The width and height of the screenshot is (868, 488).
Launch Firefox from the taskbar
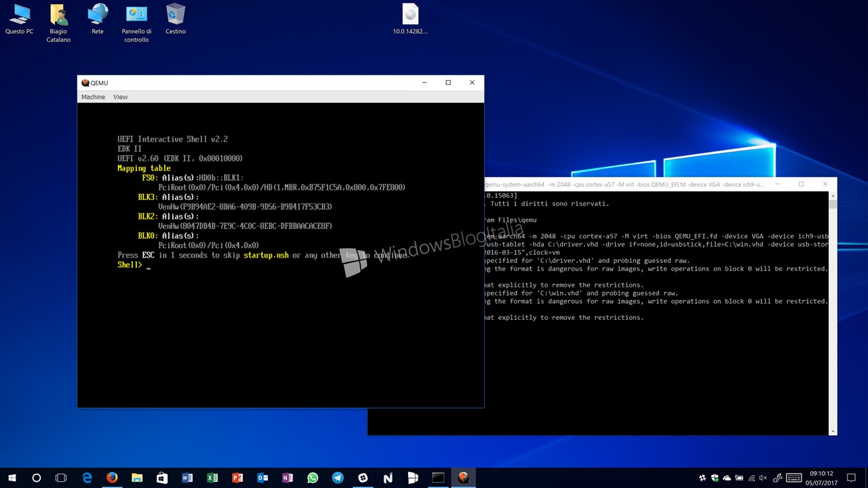pos(112,478)
